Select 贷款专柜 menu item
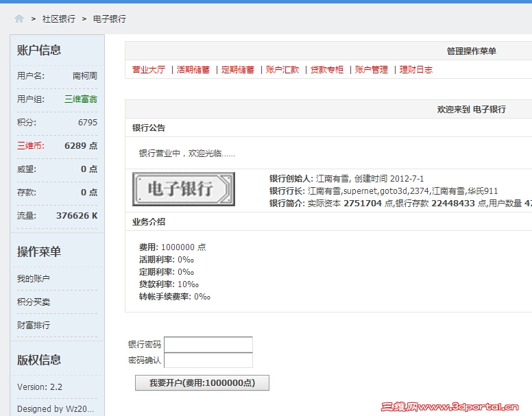The image size is (532, 416). (327, 69)
